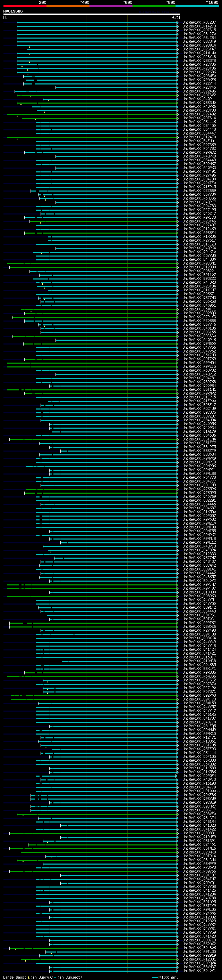Select the UniRef100_Q3SA42 label
Screen dimensions: 222x980
[199, 565]
